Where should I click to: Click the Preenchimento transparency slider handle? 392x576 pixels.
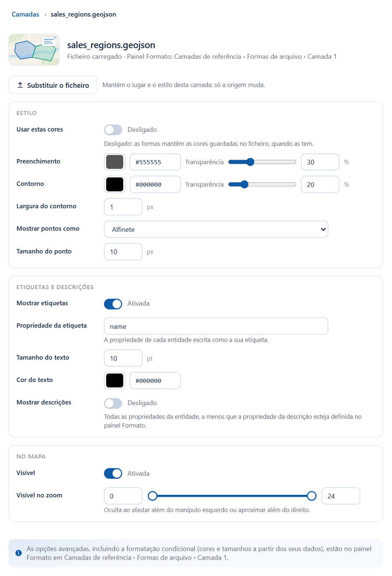pyautogui.click(x=250, y=162)
